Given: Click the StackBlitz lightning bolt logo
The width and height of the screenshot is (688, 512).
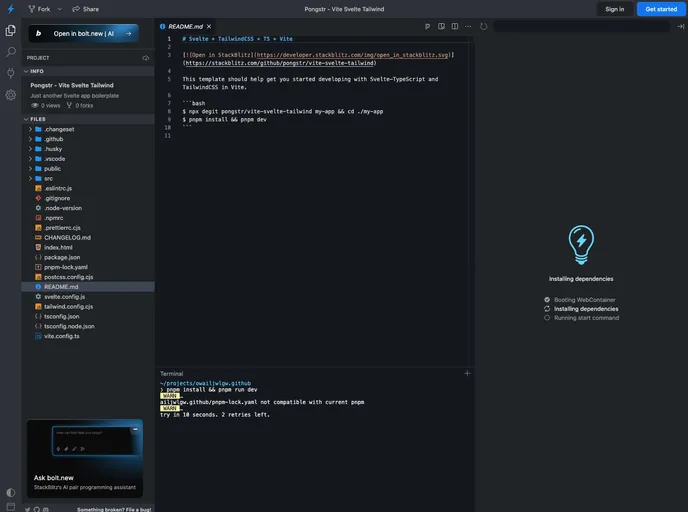Looking at the screenshot, I should (x=11, y=9).
